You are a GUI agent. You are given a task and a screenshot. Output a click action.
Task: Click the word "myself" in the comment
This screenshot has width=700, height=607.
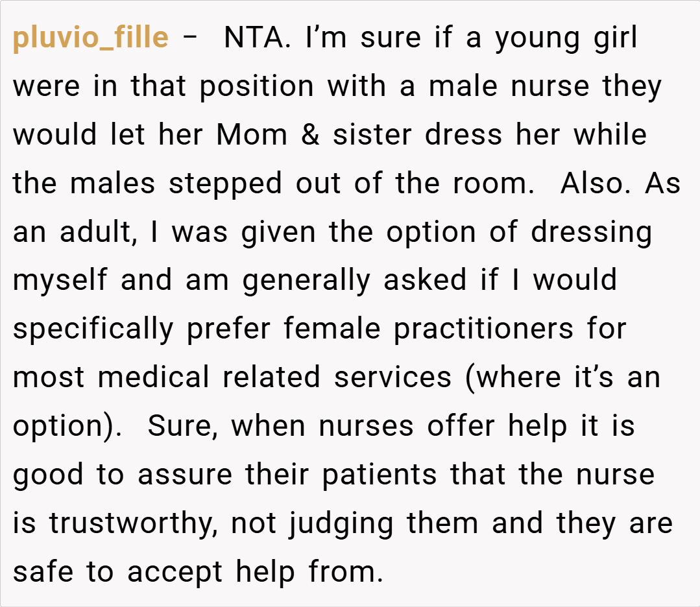click(61, 281)
